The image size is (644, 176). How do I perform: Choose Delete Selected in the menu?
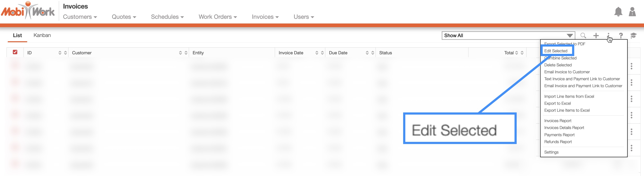coord(558,65)
